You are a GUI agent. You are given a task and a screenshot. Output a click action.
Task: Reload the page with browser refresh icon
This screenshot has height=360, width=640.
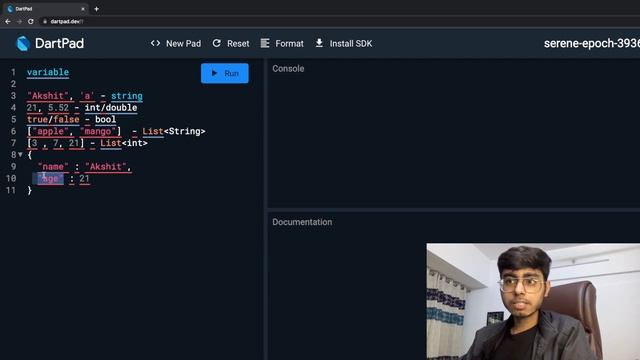point(31,21)
